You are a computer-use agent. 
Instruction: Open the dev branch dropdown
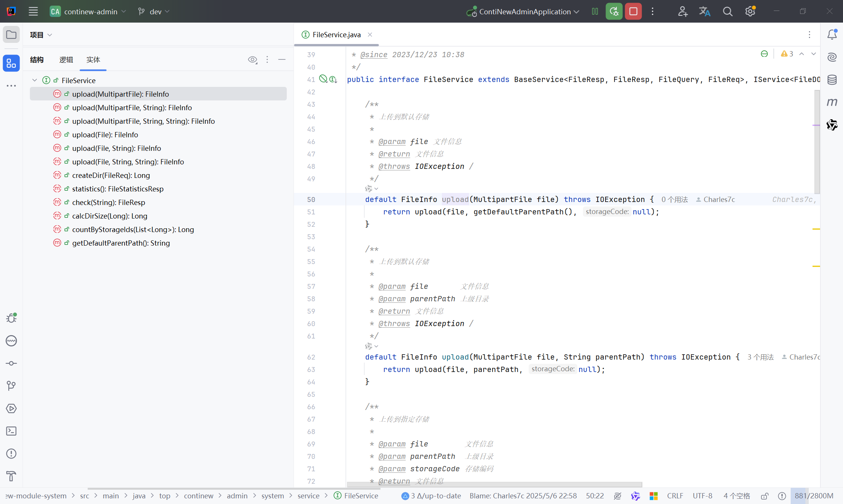point(154,11)
